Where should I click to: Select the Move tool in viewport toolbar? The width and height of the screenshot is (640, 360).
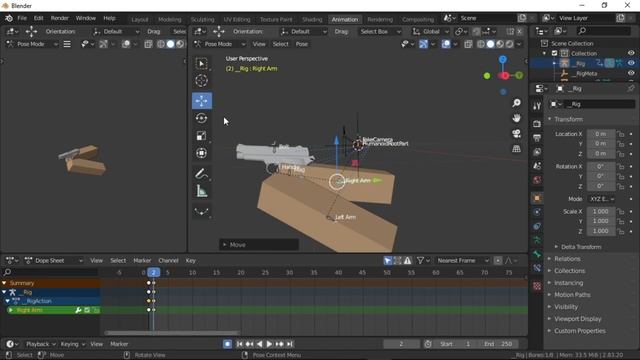point(202,101)
